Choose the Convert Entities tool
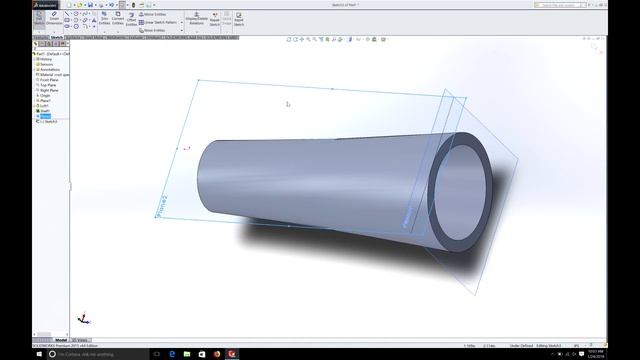 (x=118, y=19)
